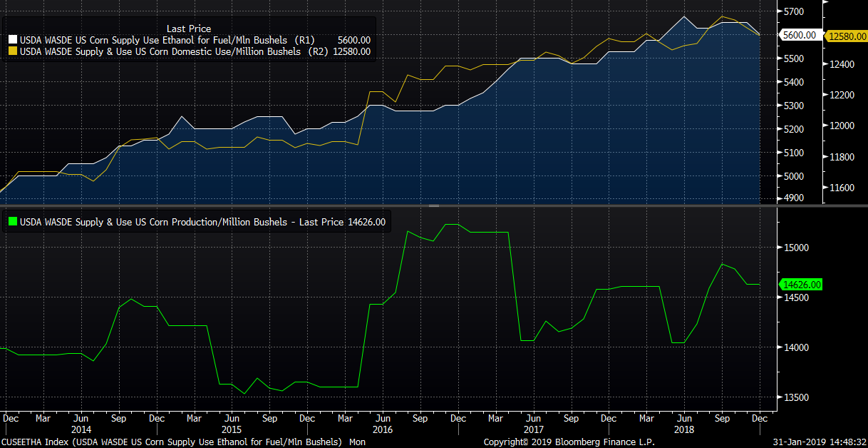
Task: Click the 2014 year label on time axis
Action: (x=81, y=430)
